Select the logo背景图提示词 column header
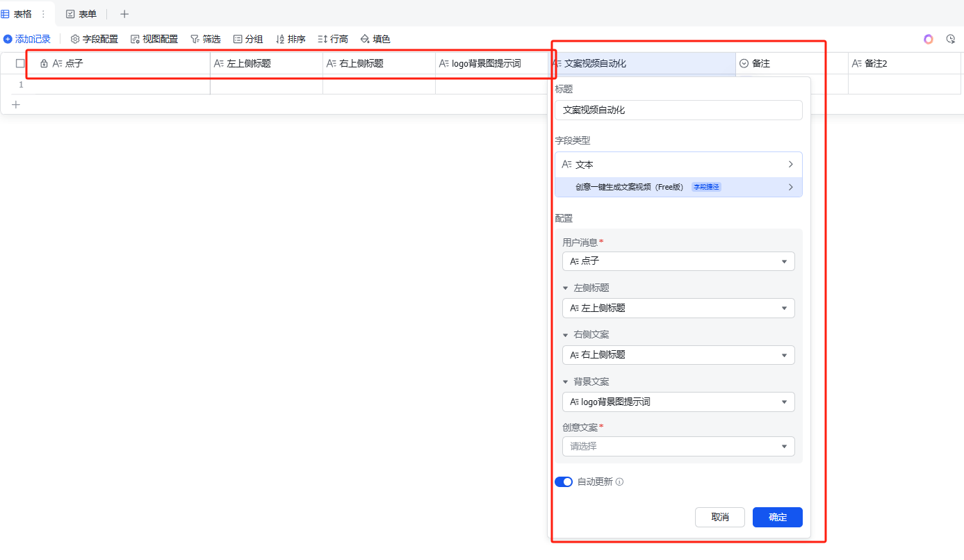The height and width of the screenshot is (560, 964). coord(491,63)
